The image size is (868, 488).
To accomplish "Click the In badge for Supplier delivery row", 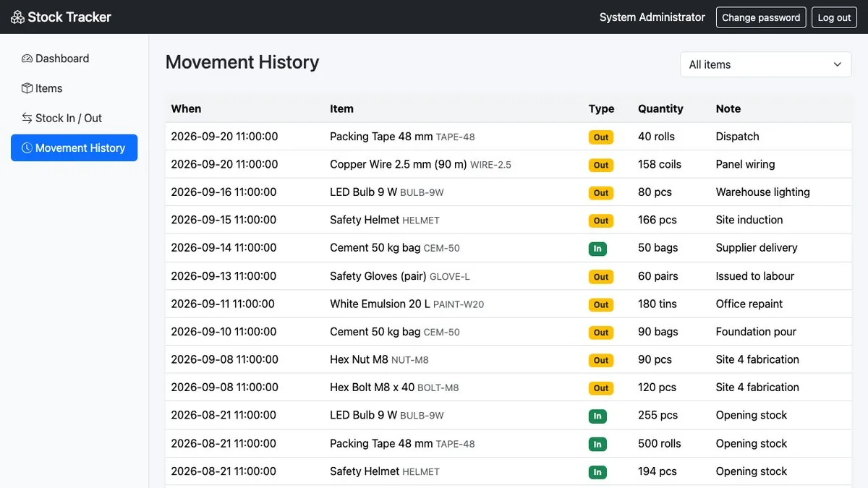I will point(597,248).
